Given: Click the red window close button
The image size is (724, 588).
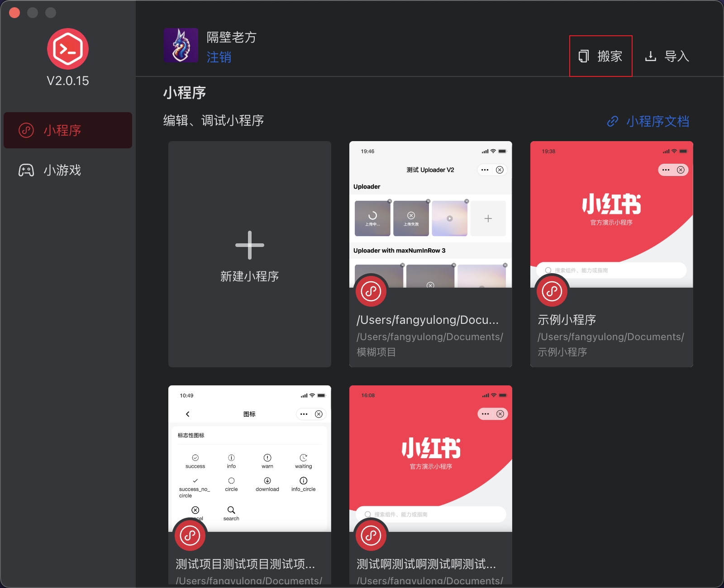Looking at the screenshot, I should pos(14,13).
